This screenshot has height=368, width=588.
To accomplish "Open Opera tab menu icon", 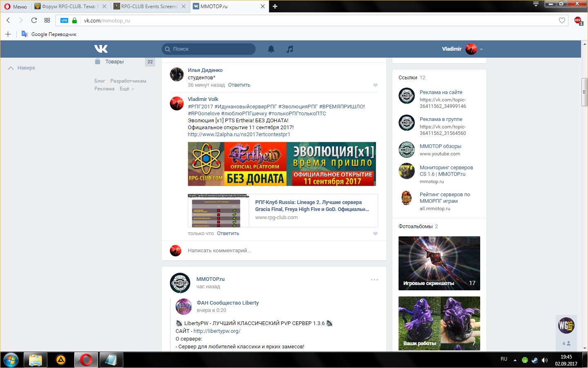I will coord(536,4).
